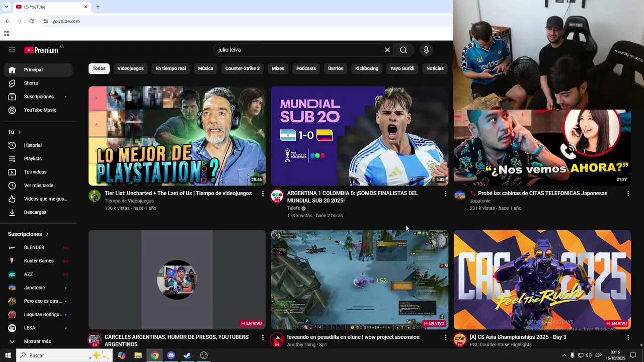This screenshot has width=644, height=362.
Task: Open the YouTube hamburger guide menu
Action: point(12,50)
